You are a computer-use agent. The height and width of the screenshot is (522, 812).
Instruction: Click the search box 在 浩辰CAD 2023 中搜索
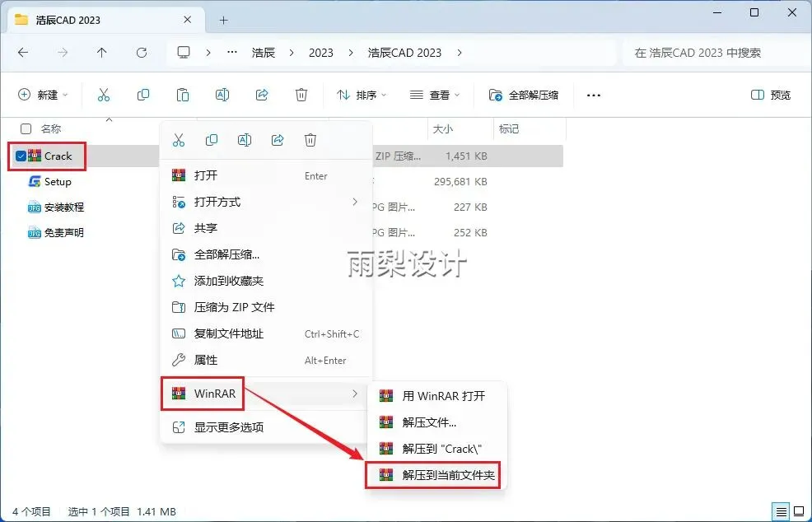pyautogui.click(x=716, y=53)
